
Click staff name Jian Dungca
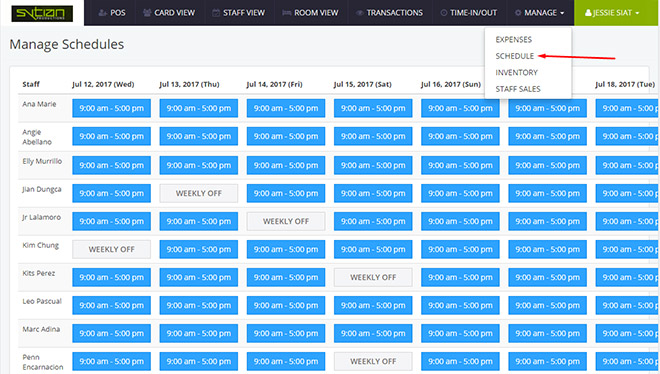pos(42,189)
